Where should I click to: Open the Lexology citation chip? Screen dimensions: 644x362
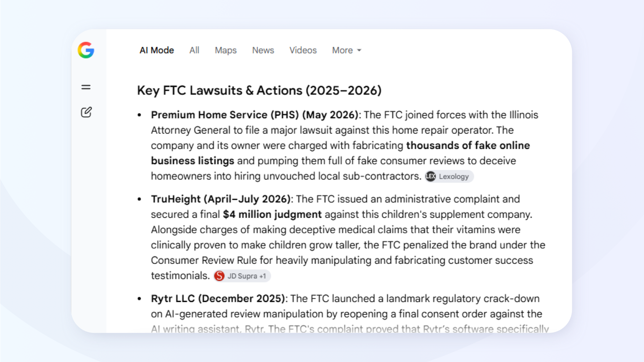449,176
